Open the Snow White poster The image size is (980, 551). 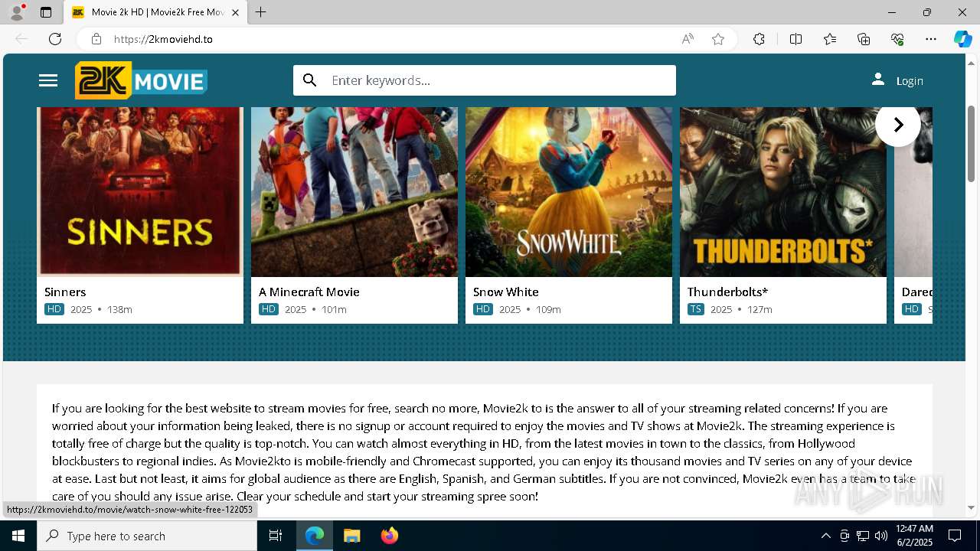pos(569,191)
